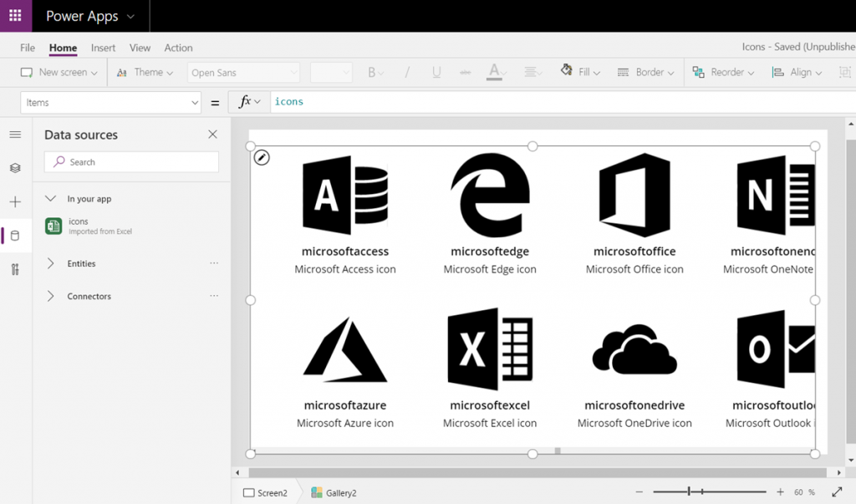The height and width of the screenshot is (504, 856).
Task: Click the fit to window expand icon
Action: (837, 492)
